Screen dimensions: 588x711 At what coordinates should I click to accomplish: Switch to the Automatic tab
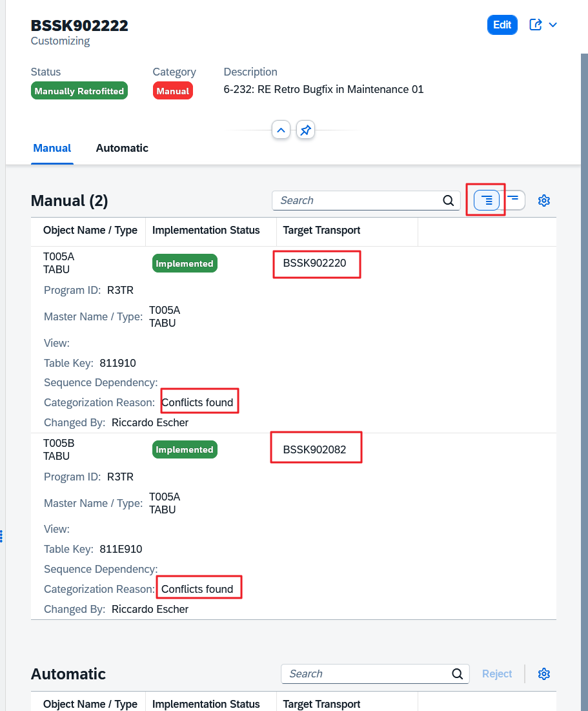coord(122,148)
